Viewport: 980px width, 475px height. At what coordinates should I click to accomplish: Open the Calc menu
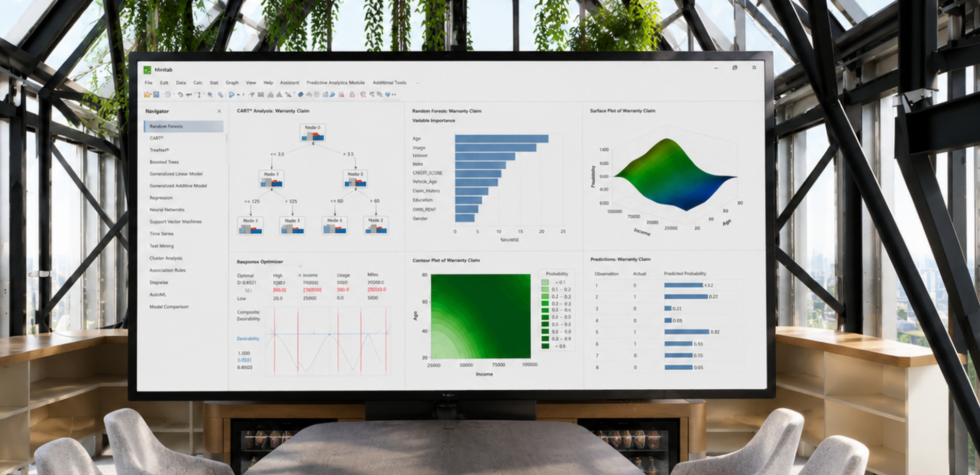tap(198, 83)
